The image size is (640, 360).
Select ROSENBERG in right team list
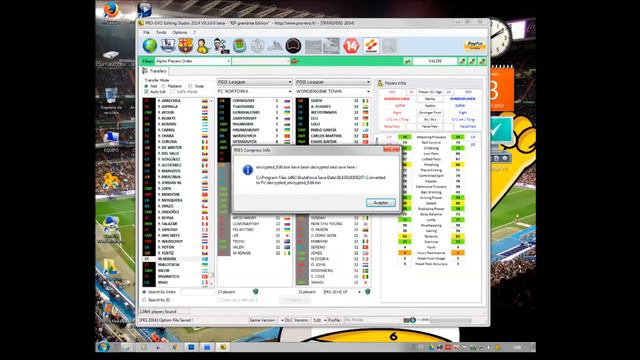pyautogui.click(x=322, y=271)
